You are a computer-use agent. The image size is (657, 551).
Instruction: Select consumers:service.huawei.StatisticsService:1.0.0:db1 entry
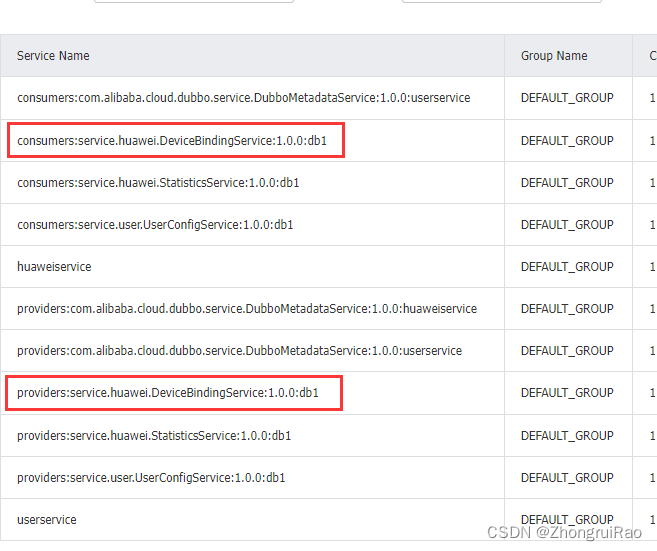(158, 183)
